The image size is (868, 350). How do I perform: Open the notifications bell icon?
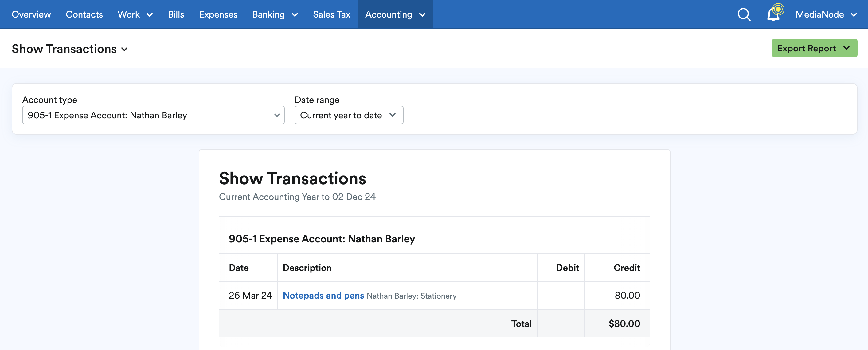(774, 14)
